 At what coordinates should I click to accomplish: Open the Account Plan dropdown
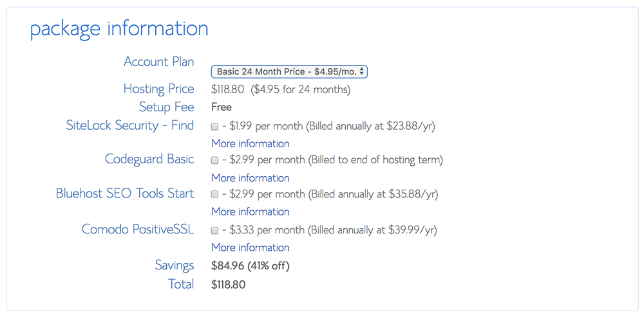289,72
